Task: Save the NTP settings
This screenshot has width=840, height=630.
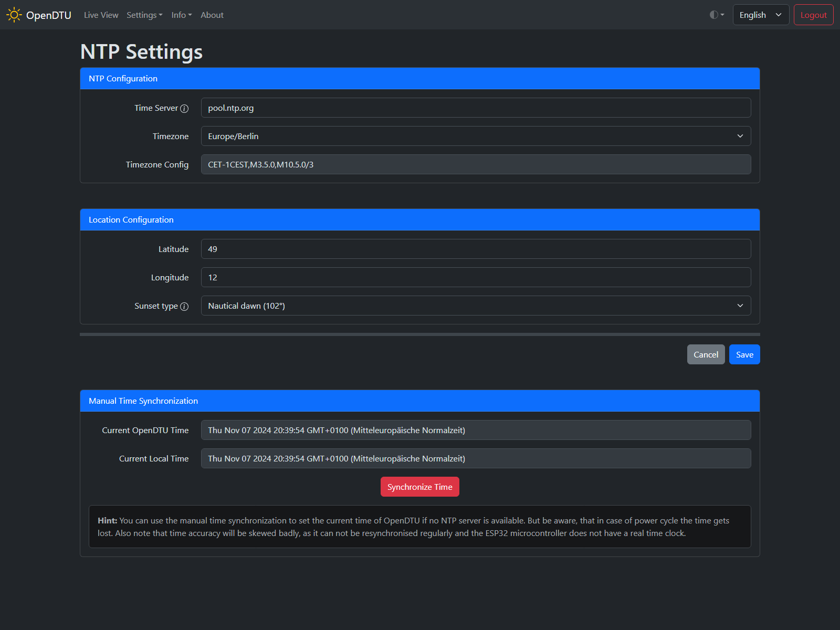Action: click(x=744, y=354)
